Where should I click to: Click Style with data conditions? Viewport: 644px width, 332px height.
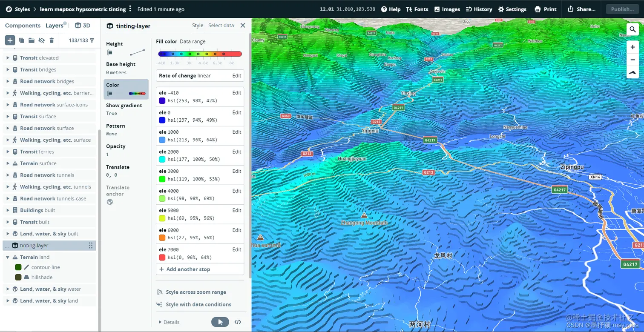(194, 304)
